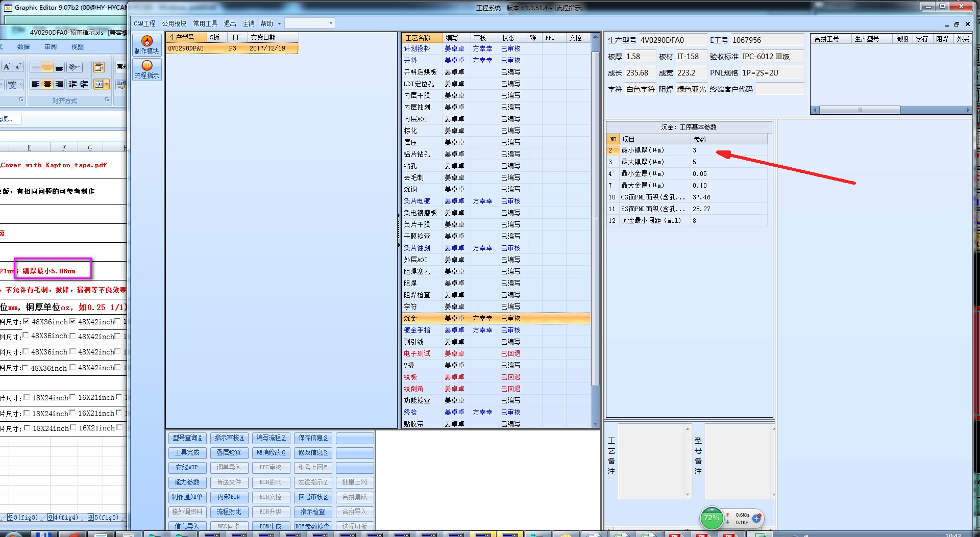Open the 流程指示 sidebar icon

coord(147,70)
